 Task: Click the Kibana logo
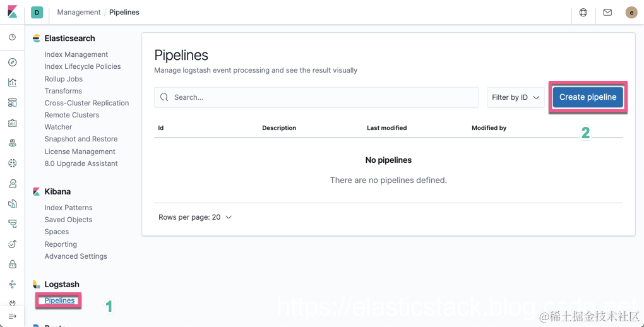coord(12,12)
